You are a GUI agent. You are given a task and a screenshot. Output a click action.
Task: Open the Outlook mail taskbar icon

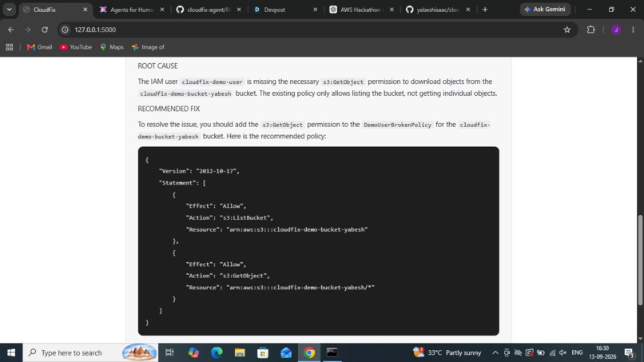[286, 352]
